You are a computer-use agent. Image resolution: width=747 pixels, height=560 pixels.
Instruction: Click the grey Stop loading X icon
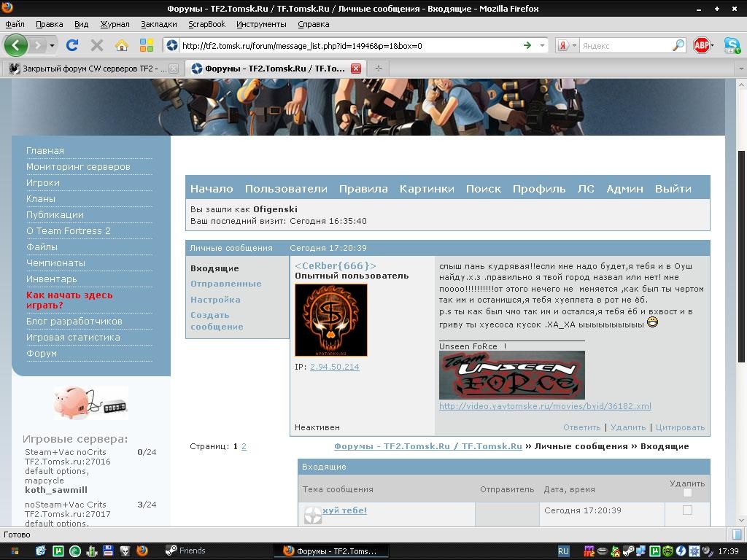97,45
